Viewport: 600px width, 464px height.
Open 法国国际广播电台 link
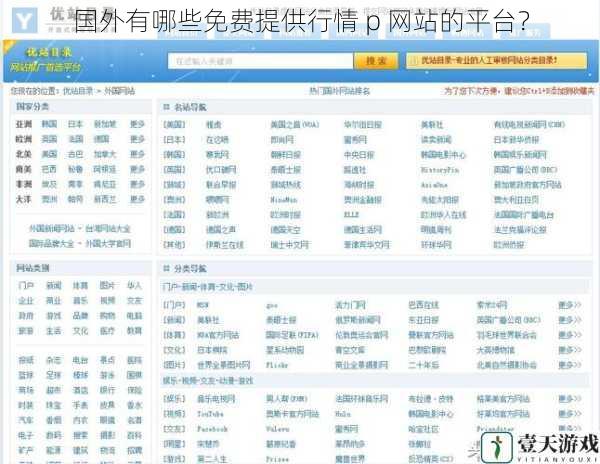523,215
